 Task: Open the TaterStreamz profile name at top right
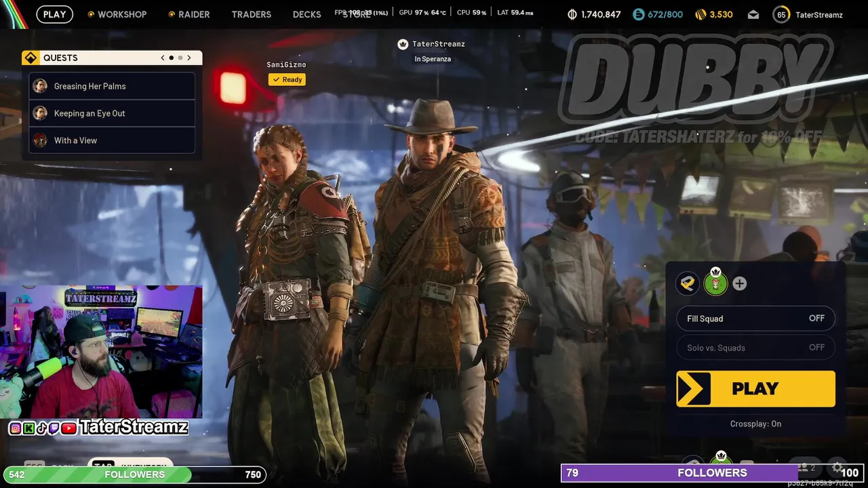pos(819,14)
